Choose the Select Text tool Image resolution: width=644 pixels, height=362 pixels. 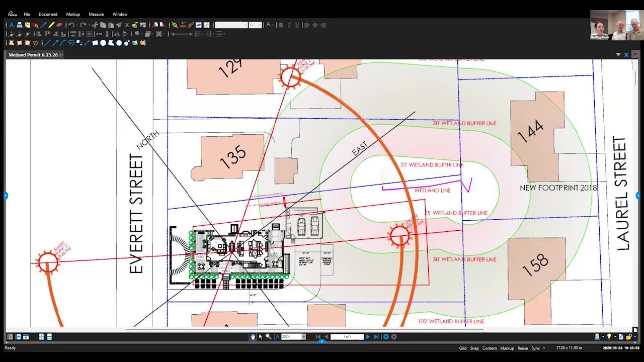[277, 337]
